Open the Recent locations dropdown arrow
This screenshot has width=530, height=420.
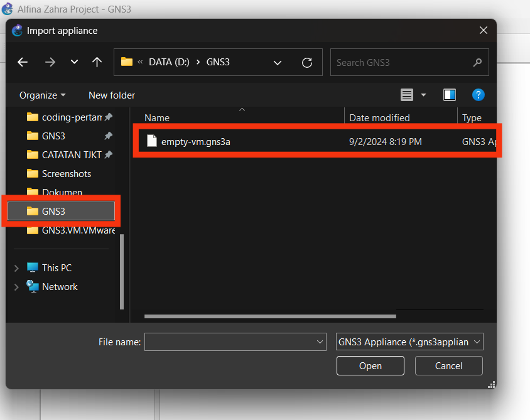(x=74, y=62)
